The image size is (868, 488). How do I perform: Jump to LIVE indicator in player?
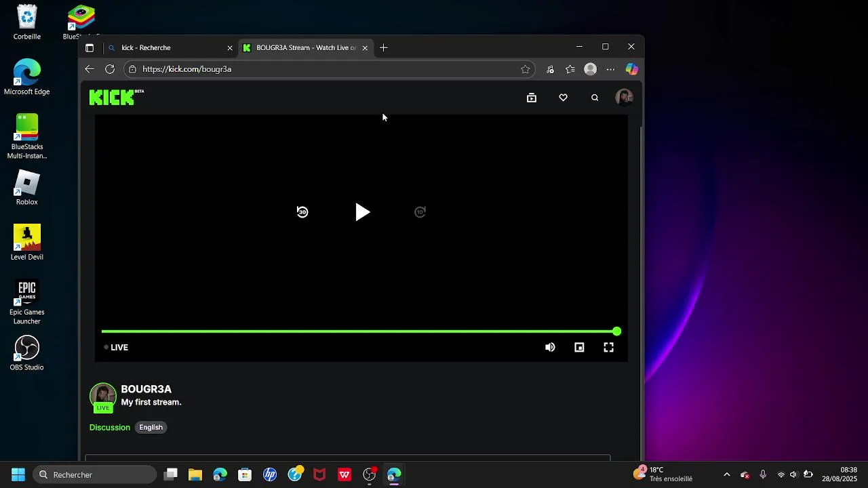(x=116, y=347)
